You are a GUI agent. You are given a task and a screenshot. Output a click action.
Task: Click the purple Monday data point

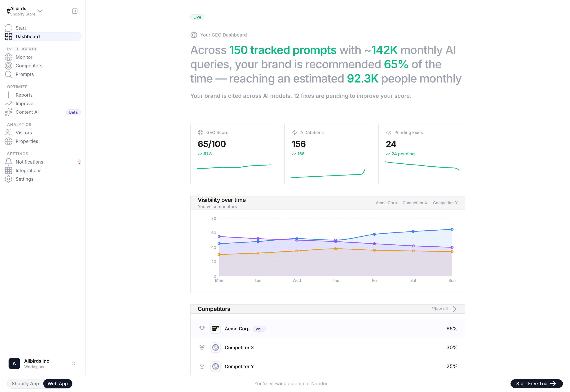tap(219, 236)
